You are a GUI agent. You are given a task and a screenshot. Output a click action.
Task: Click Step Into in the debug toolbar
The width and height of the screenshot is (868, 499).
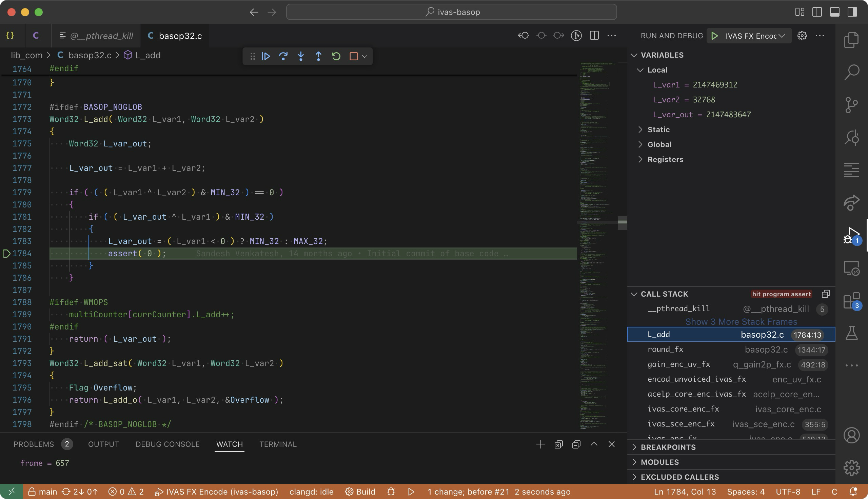coord(301,56)
